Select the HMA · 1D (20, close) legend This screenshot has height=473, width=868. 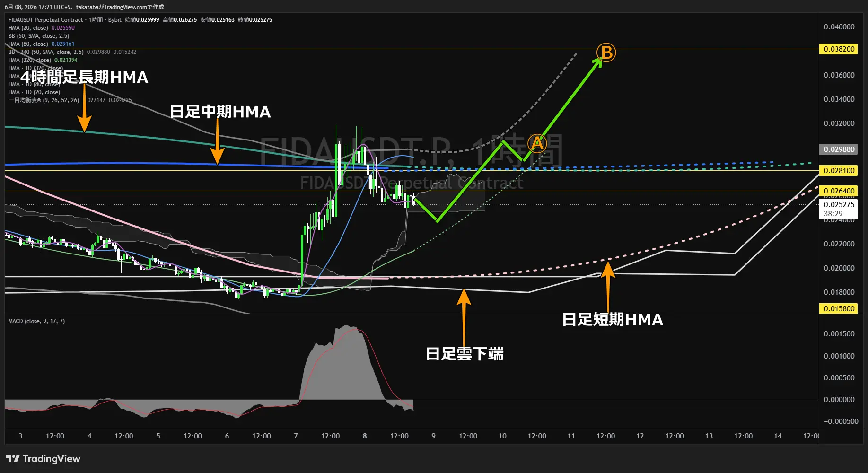coord(34,92)
